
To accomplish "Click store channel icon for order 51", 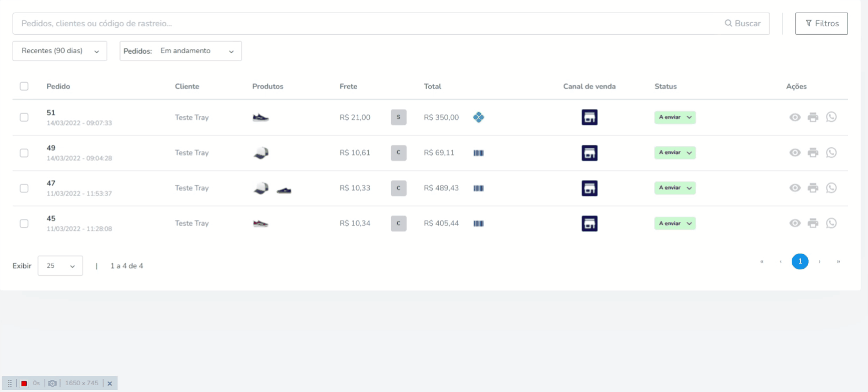I will click(589, 117).
